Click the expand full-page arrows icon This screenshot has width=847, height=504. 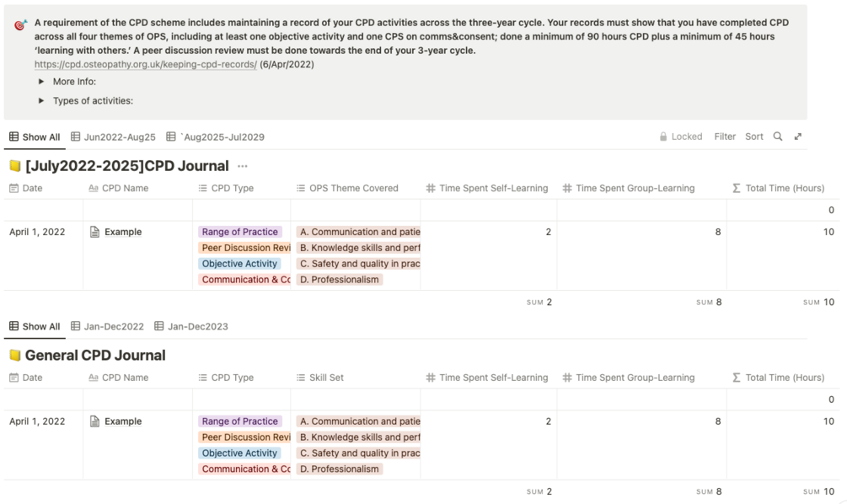tap(798, 137)
